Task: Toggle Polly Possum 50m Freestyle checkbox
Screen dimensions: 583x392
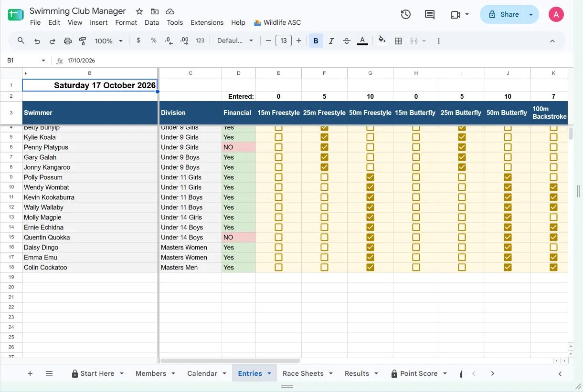Action: pos(370,177)
